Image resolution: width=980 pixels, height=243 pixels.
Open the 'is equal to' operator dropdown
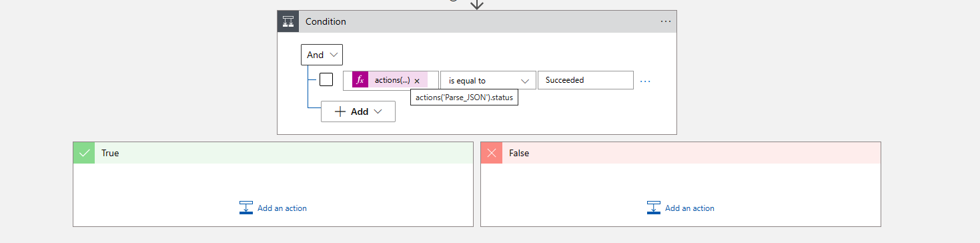(x=488, y=80)
